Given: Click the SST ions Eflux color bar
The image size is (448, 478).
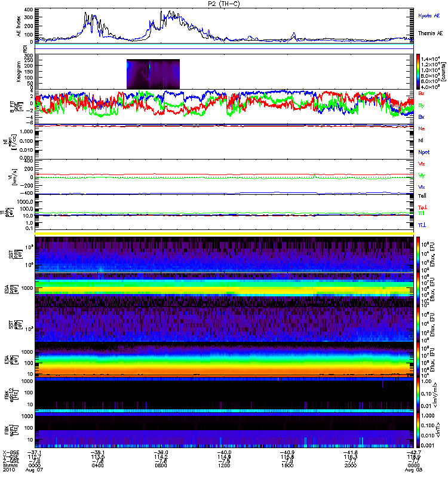Looking at the screenshot, I should (418, 255).
